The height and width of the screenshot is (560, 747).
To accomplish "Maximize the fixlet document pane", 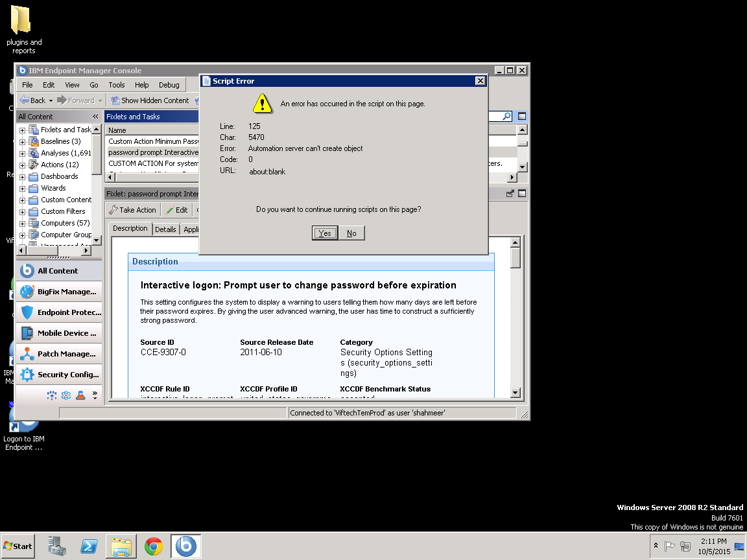I will click(522, 193).
